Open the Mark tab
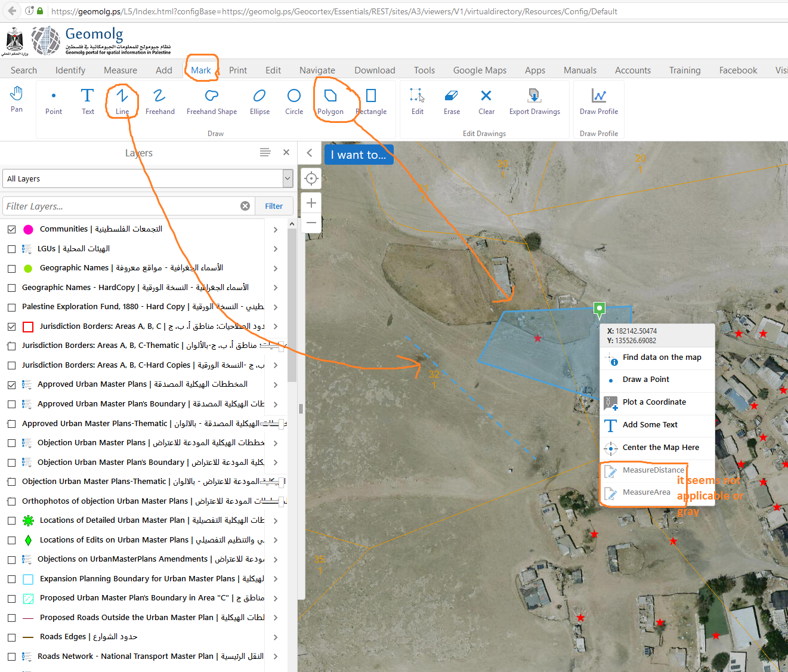 [x=201, y=70]
